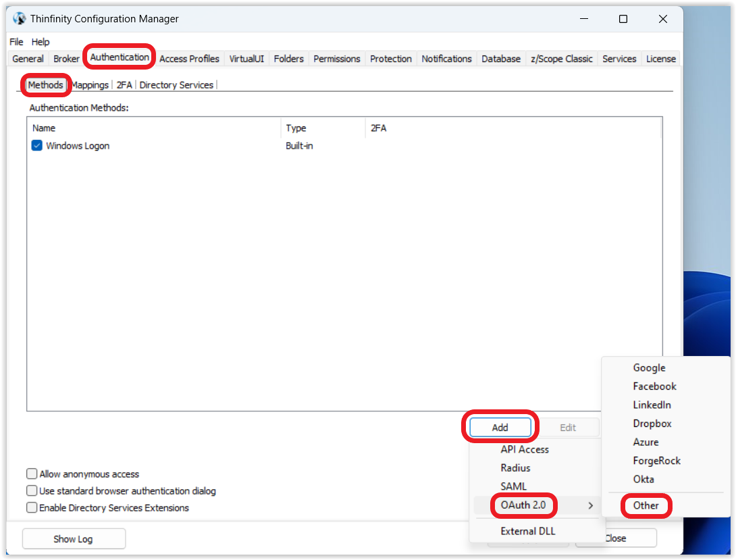Viewport: 736px width, 560px height.
Task: Go to the License tab
Action: coord(661,59)
